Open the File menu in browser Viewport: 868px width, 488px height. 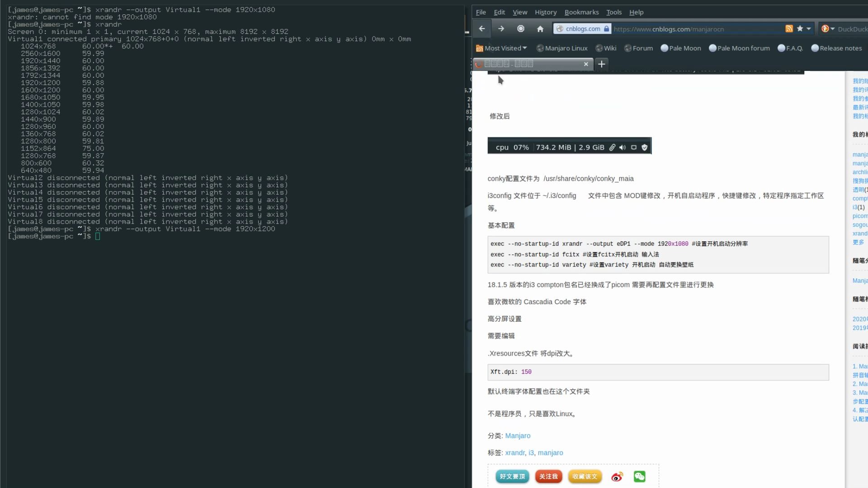(x=481, y=12)
